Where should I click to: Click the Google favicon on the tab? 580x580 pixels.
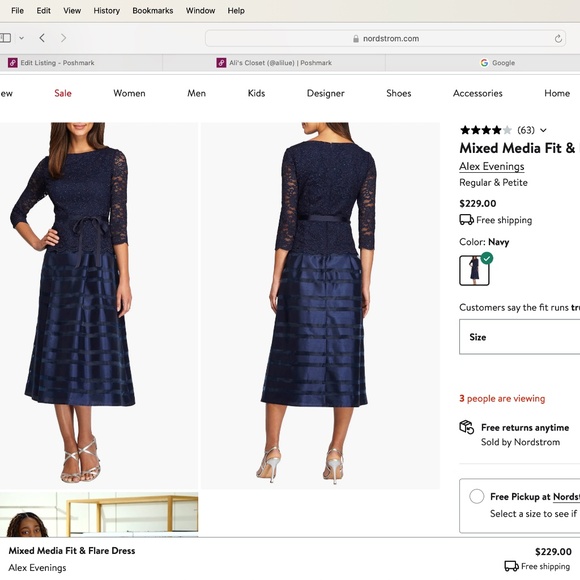tap(484, 63)
